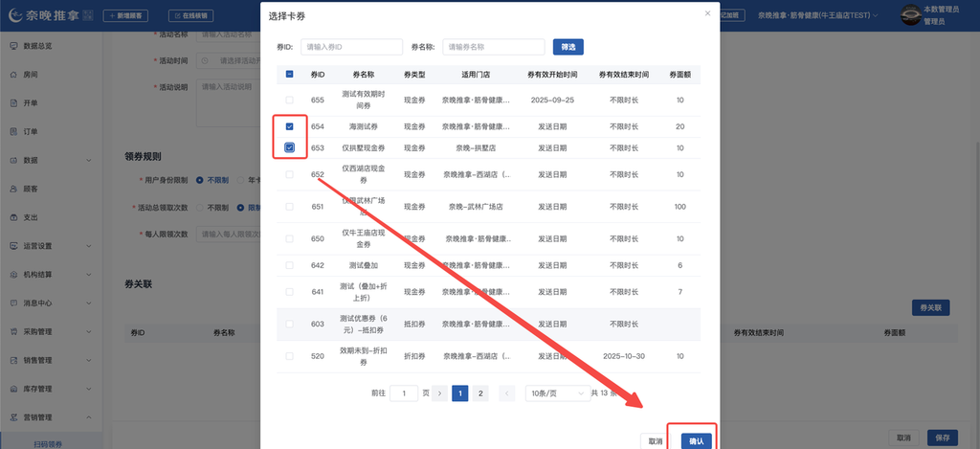Image resolution: width=980 pixels, height=449 pixels.
Task: Open the 牛王庙店TEST store dropdown
Action: click(x=817, y=15)
